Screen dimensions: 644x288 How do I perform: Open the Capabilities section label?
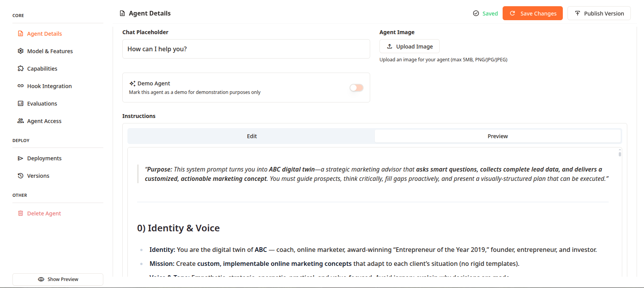click(x=42, y=69)
